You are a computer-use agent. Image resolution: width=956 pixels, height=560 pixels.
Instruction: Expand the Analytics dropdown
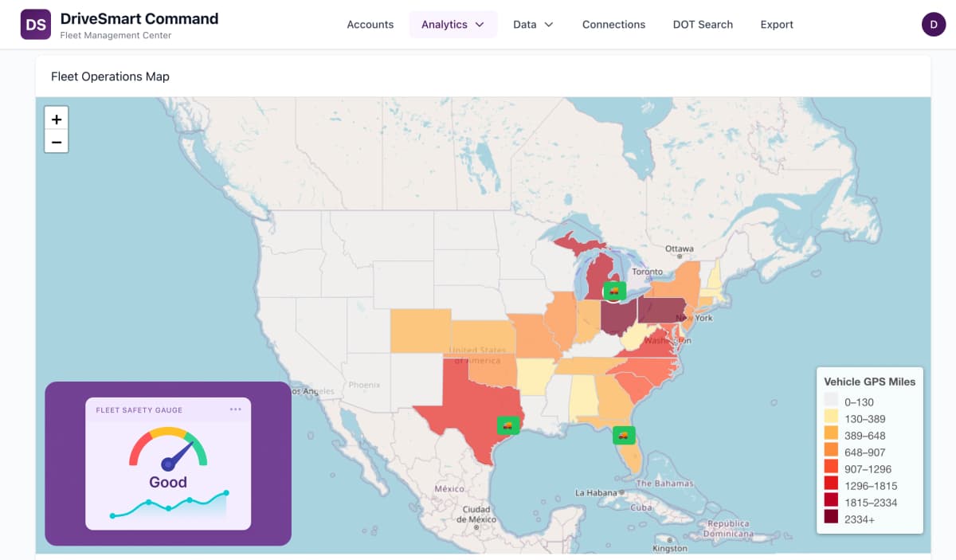coord(453,24)
